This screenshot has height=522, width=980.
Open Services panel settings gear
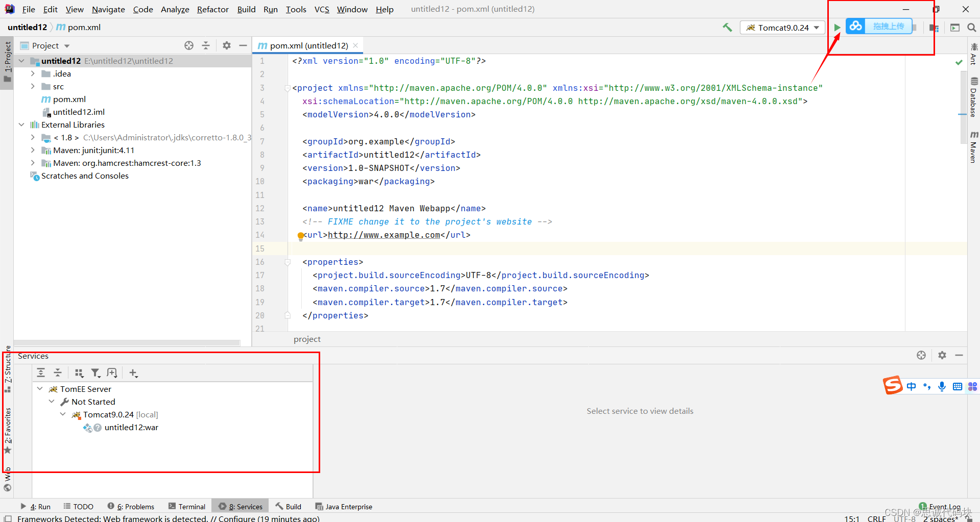click(942, 355)
